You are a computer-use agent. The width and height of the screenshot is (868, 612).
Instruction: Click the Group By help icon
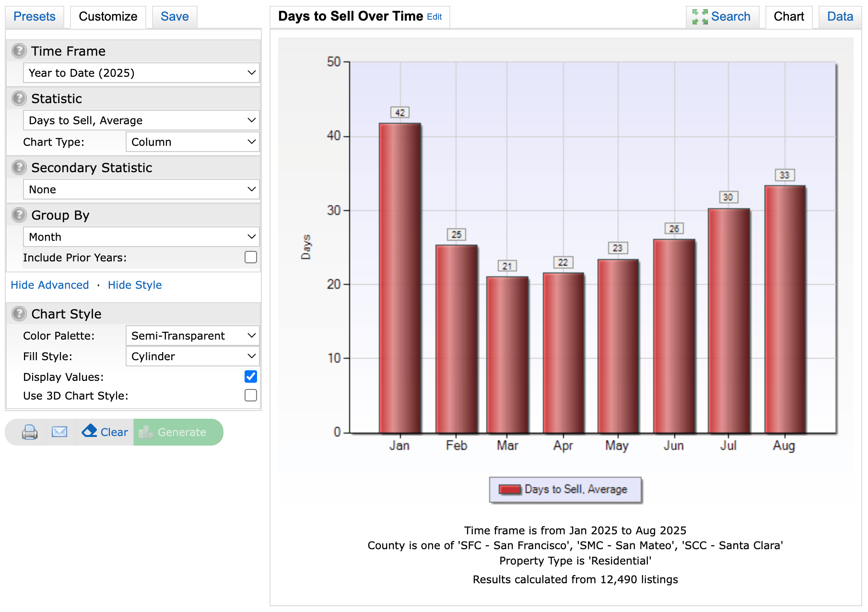pos(19,215)
